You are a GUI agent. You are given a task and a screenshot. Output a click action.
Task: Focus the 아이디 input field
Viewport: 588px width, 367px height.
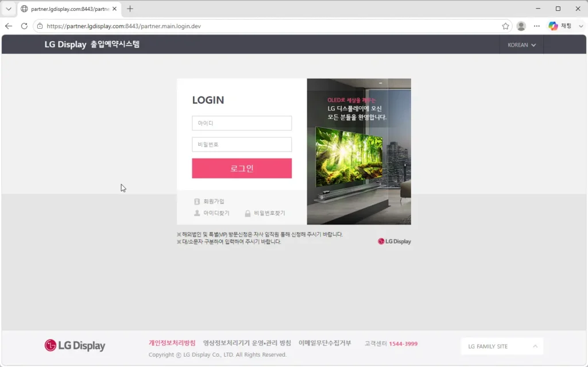(242, 123)
